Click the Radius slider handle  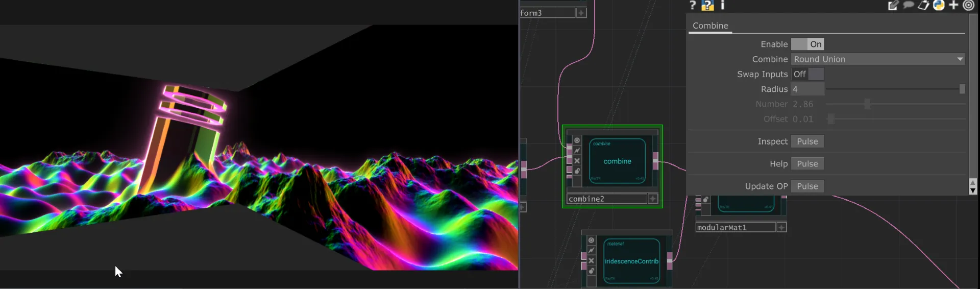(962, 89)
